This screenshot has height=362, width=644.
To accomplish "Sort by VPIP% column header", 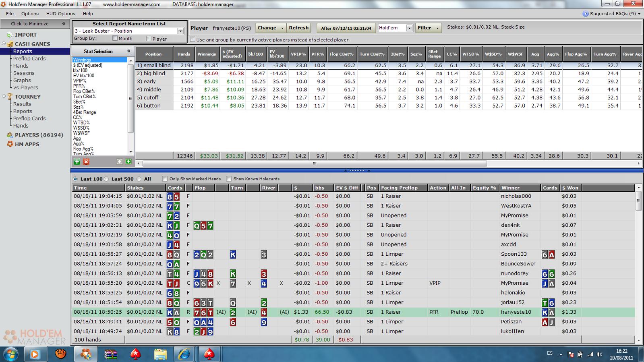I will point(298,54).
